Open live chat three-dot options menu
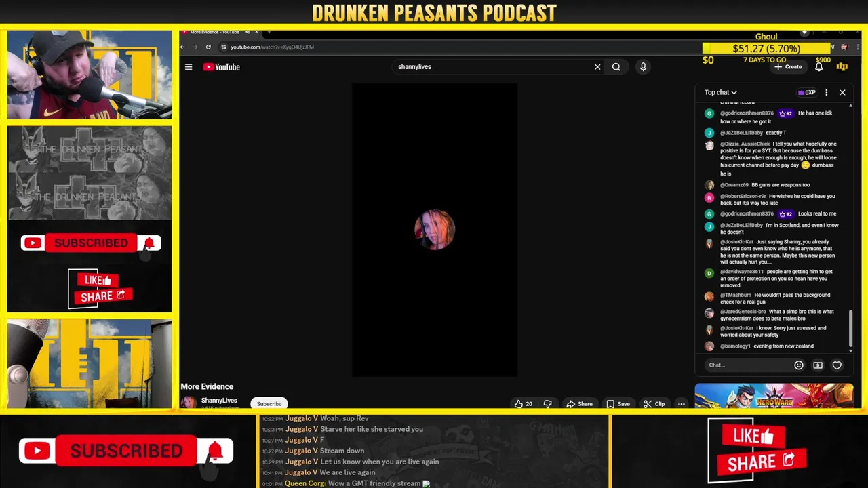This screenshot has height=488, width=868. pos(826,92)
